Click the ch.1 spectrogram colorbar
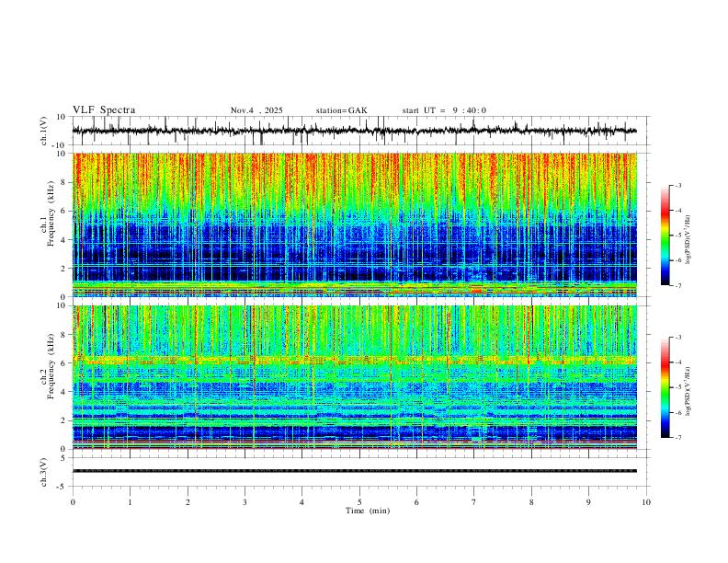The image size is (728, 563). 665,236
